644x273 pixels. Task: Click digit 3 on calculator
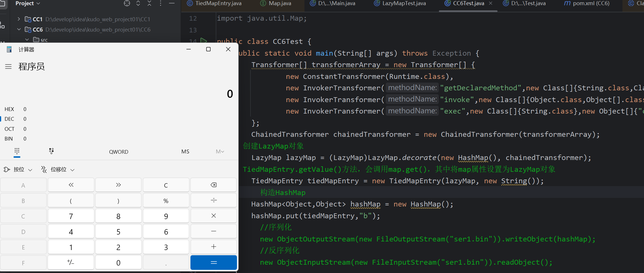[x=166, y=247]
